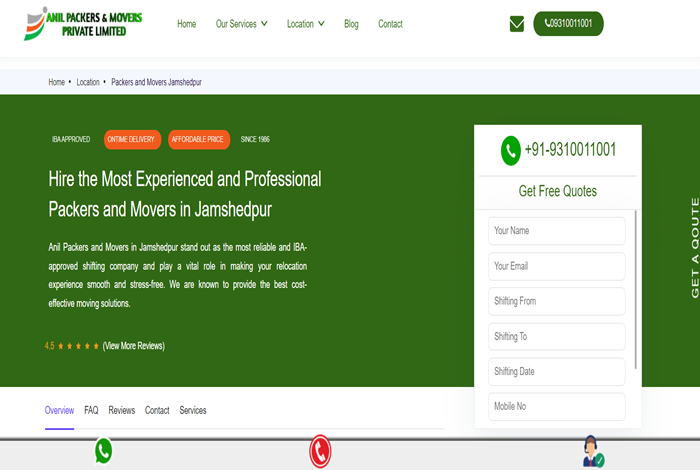Viewport: 700px width, 470px height.
Task: Open the envelope email icon in header
Action: pyautogui.click(x=517, y=24)
